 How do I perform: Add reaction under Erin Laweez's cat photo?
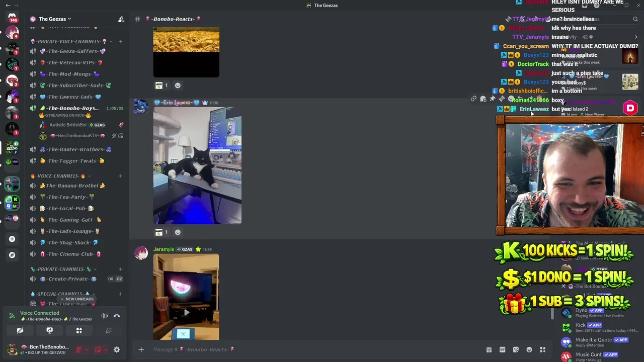point(178,232)
